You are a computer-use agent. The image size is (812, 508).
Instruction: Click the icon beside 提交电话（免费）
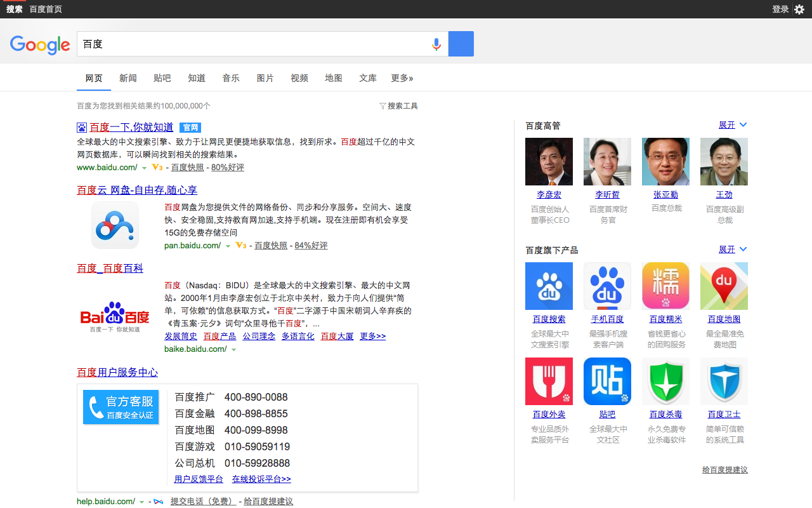[159, 502]
